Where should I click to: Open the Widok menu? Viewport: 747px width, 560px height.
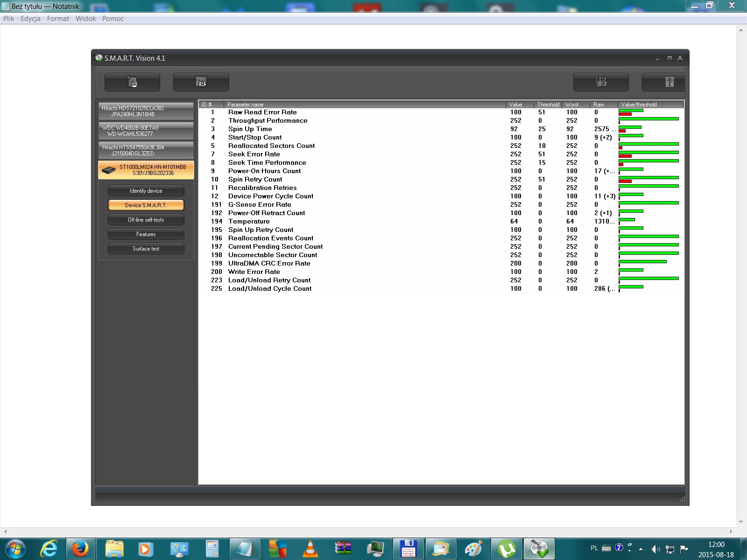[85, 19]
